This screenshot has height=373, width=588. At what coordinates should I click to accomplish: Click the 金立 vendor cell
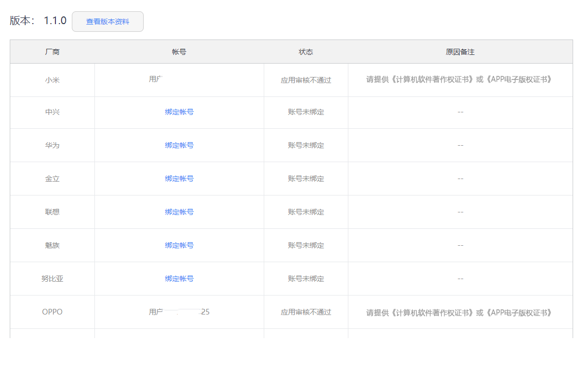(x=52, y=179)
